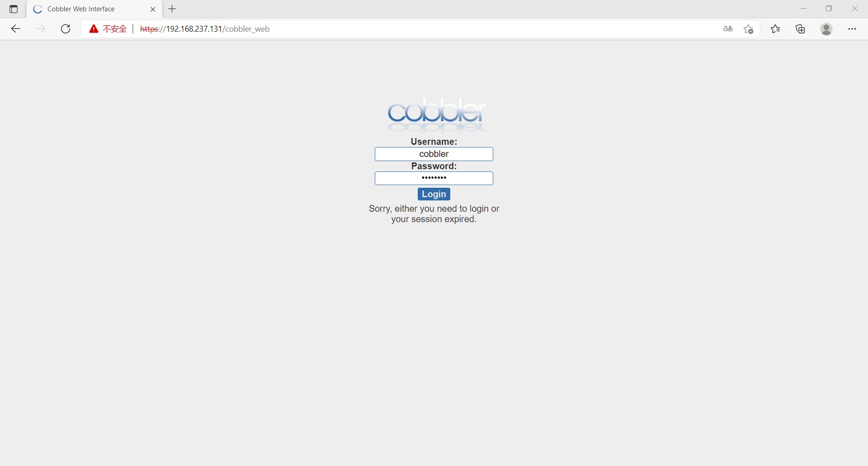Viewport: 868px width, 466px height.
Task: Restore down the browser window
Action: coord(829,9)
